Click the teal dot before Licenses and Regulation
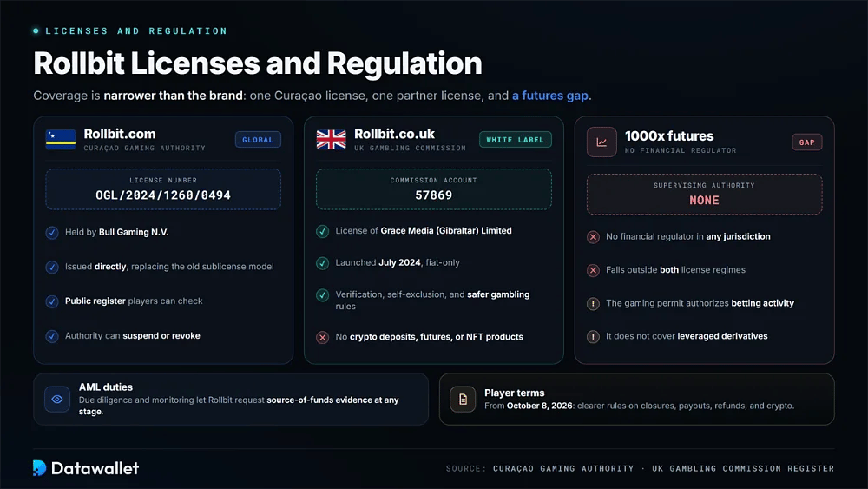This screenshot has width=868, height=489. point(36,31)
